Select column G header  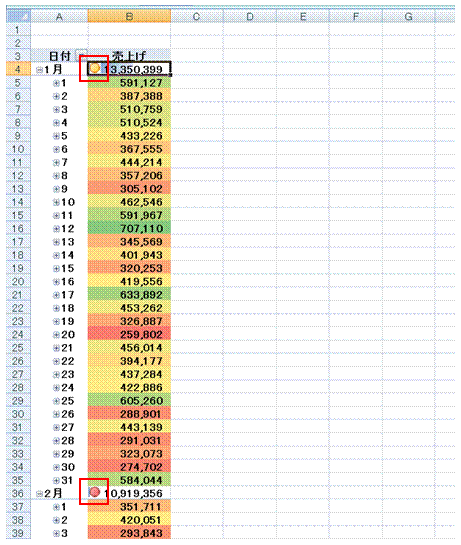[409, 16]
